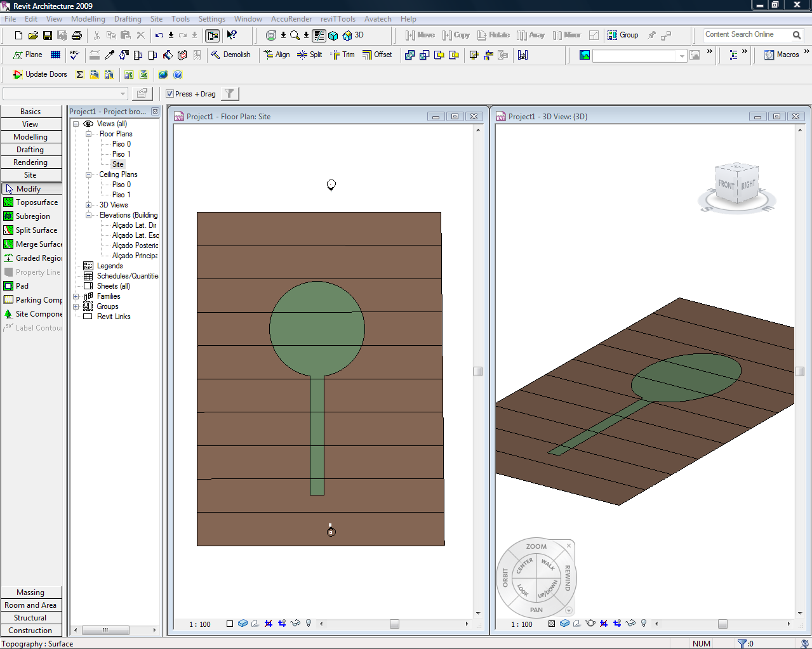The width and height of the screenshot is (812, 649).
Task: Select the Trim tool
Action: 342,55
